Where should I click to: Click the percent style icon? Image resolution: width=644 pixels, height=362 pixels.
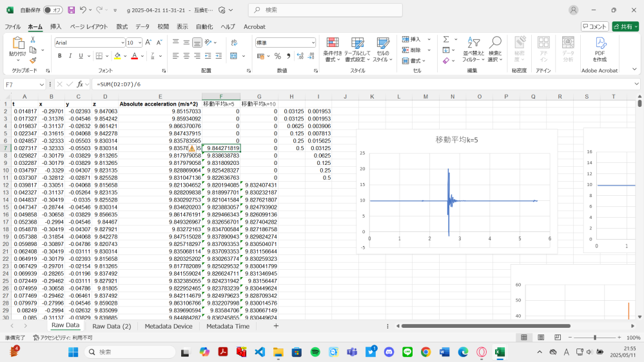pyautogui.click(x=277, y=56)
